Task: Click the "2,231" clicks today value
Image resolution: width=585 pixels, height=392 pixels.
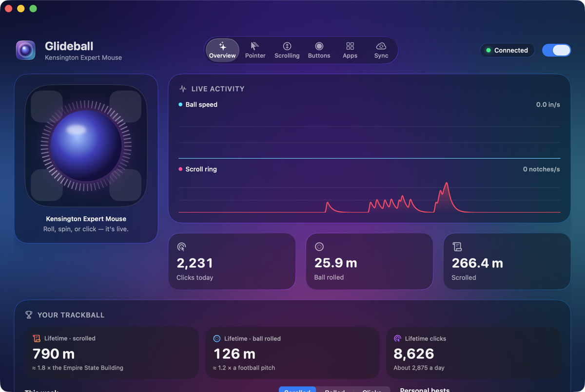Action: [195, 263]
